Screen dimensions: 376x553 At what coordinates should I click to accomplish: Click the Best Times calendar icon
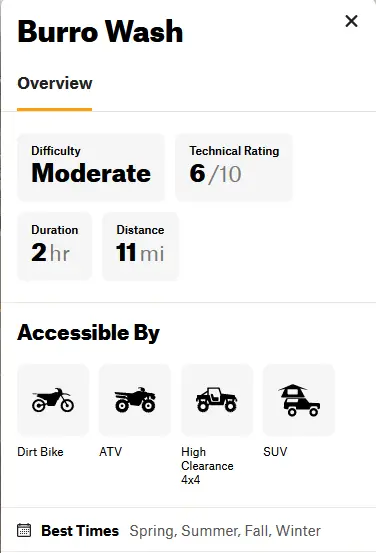tap(24, 530)
